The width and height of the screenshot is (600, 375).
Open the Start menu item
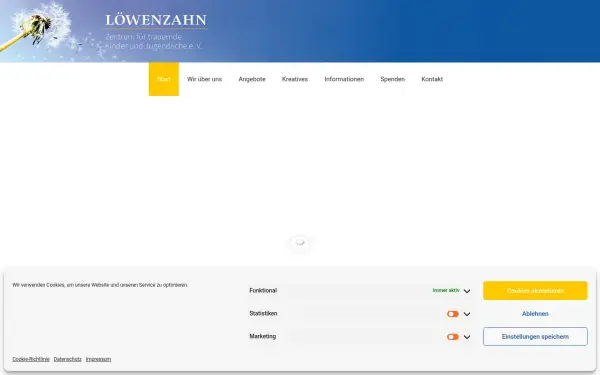[164, 79]
